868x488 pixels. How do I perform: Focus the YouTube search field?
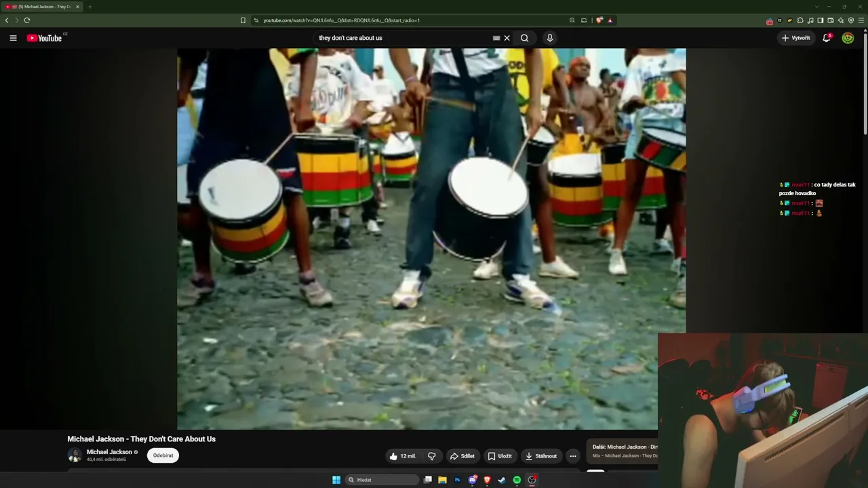click(x=404, y=38)
